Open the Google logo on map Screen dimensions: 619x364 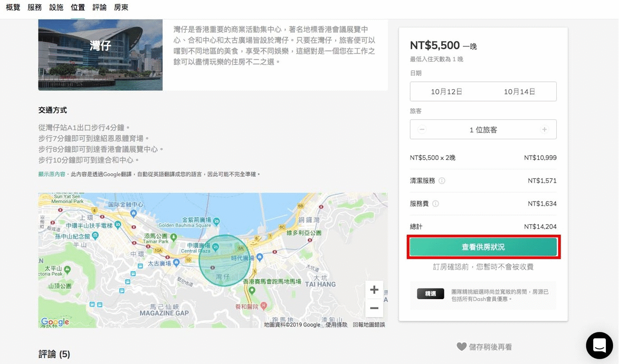(55, 322)
